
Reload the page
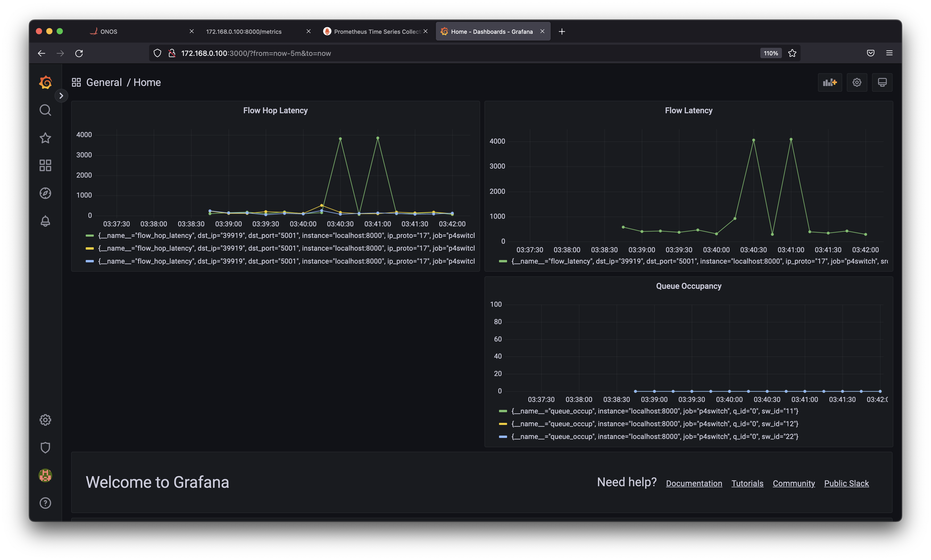tap(79, 53)
